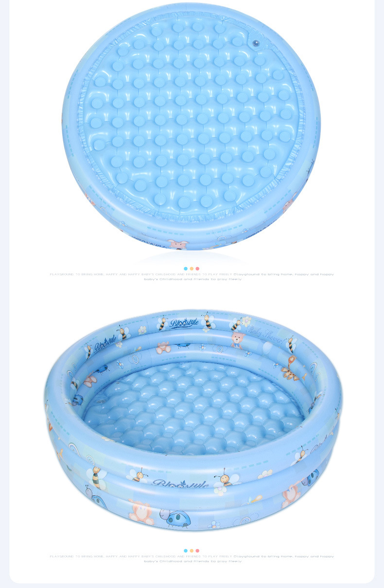Click the caption text beneath the upturned pool
This screenshot has height=588, width=384.
192,276
